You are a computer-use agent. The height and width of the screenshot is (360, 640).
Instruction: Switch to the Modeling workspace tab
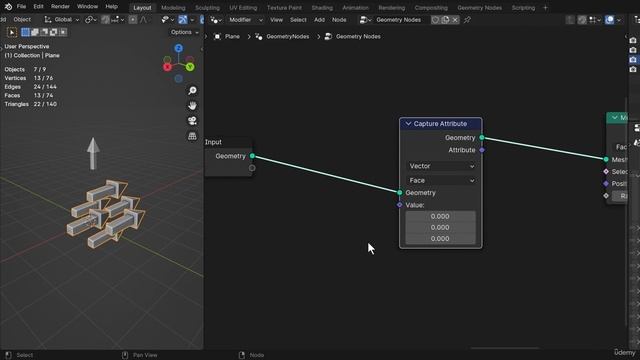pyautogui.click(x=173, y=8)
